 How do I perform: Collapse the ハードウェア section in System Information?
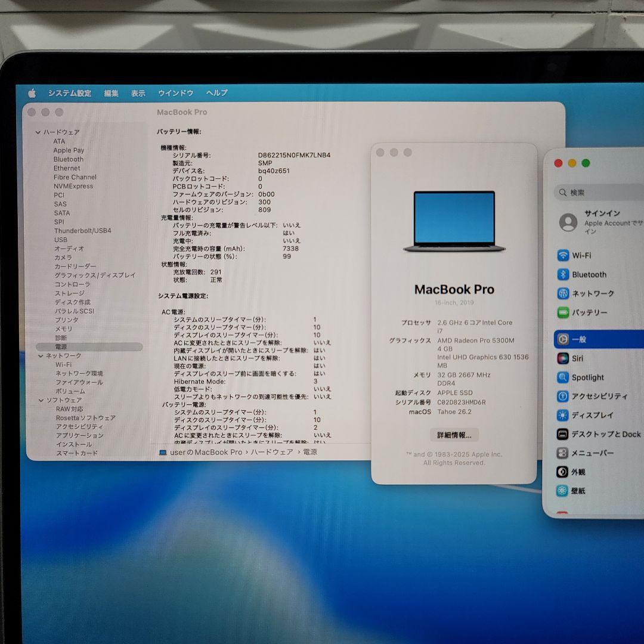(38, 132)
